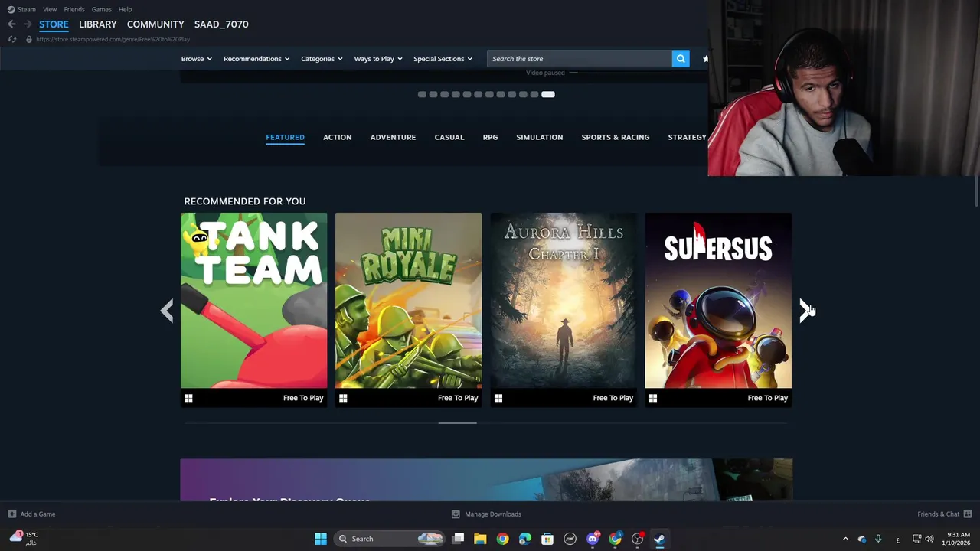Open the Friends menu

(74, 9)
